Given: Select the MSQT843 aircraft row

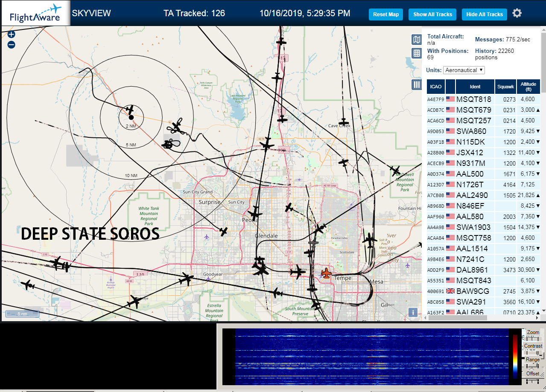Looking at the screenshot, I should click(x=483, y=280).
